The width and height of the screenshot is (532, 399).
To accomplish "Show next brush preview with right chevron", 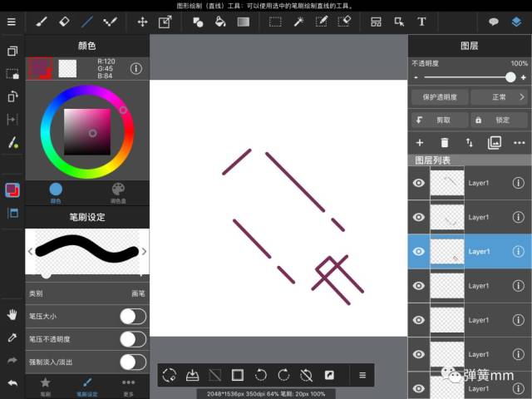I will [144, 251].
